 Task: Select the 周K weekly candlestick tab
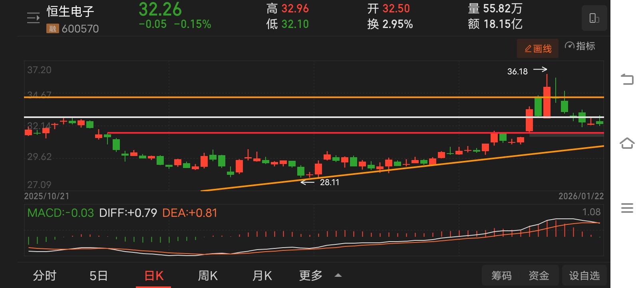pyautogui.click(x=208, y=276)
